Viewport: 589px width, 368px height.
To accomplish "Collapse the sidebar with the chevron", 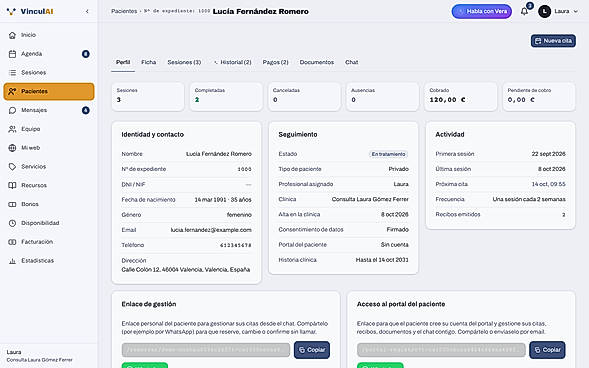I will 87,11.
